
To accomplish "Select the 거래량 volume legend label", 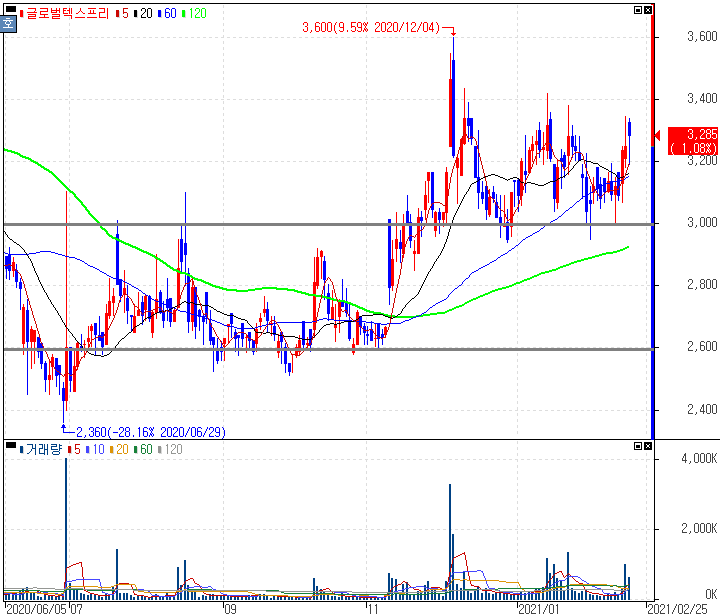I will pyautogui.click(x=43, y=449).
